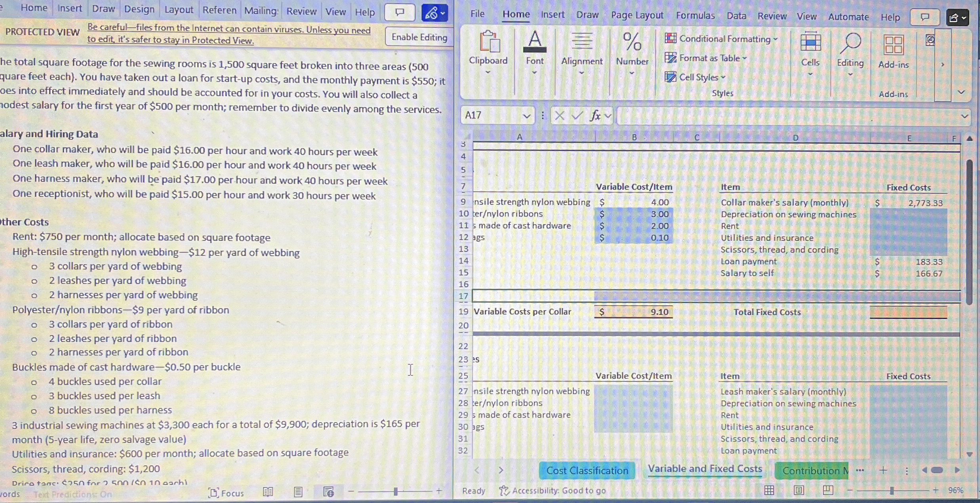
Task: Switch to Variable and Fixed Costs sheet
Action: 705,469
